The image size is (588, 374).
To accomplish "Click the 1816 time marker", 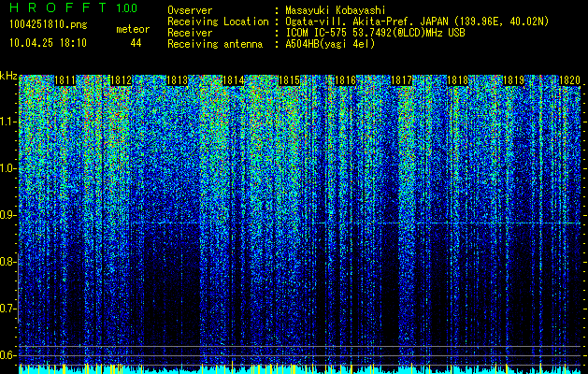I will coord(345,80).
